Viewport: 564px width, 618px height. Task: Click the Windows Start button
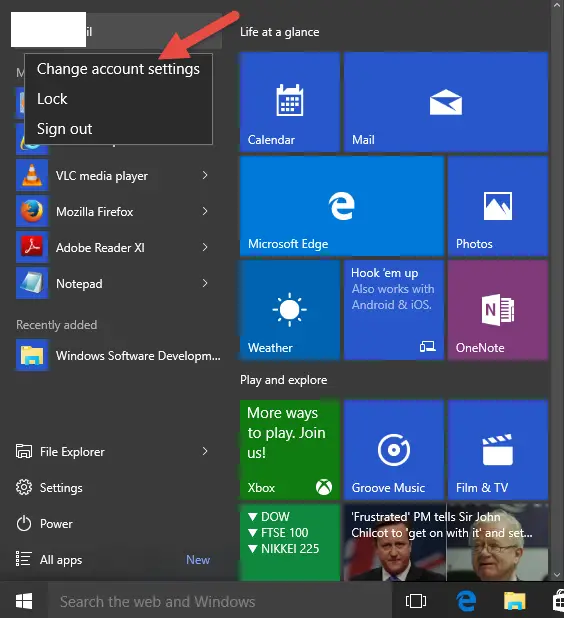pyautogui.click(x=24, y=601)
